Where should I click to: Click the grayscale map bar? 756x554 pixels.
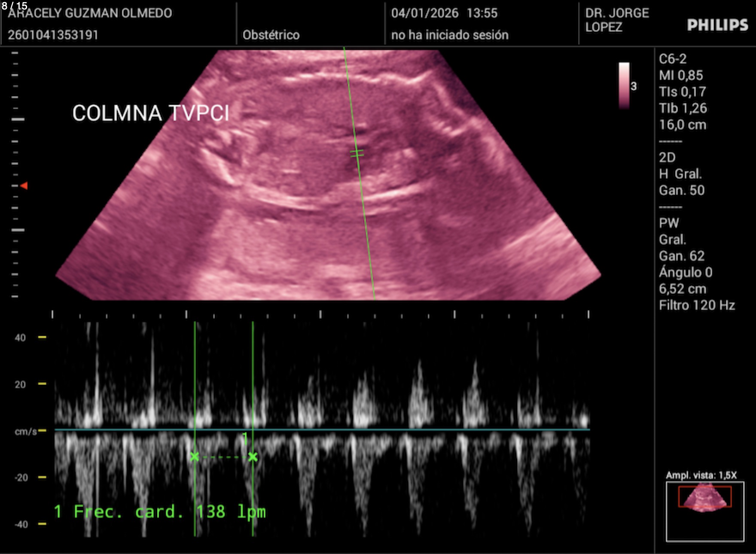[x=624, y=85]
